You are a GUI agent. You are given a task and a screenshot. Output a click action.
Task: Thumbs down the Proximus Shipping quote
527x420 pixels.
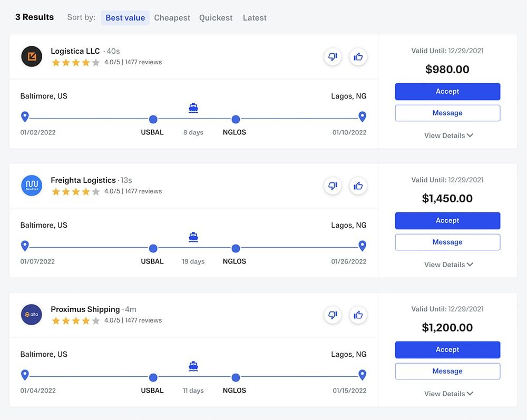(x=333, y=315)
